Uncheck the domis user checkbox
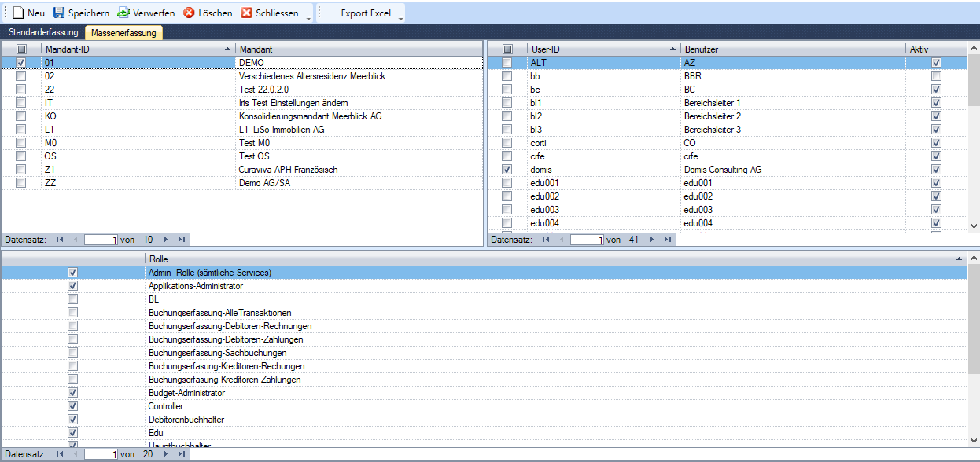 507,170
